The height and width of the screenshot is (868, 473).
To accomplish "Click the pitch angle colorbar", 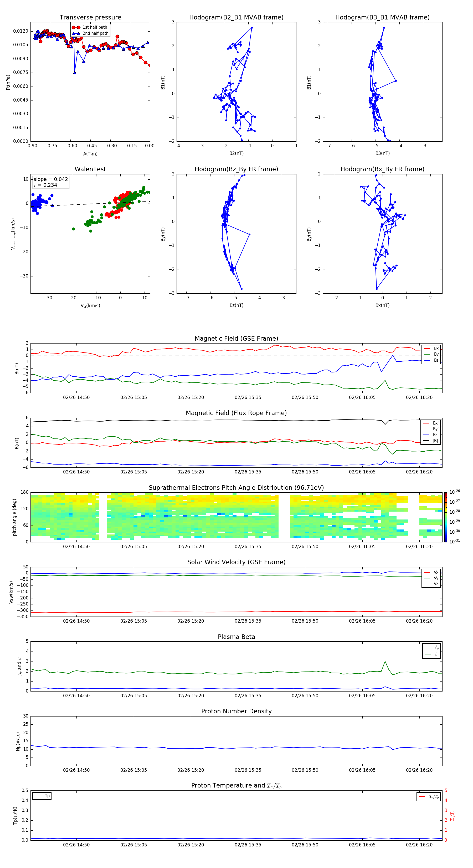I will (x=446, y=517).
